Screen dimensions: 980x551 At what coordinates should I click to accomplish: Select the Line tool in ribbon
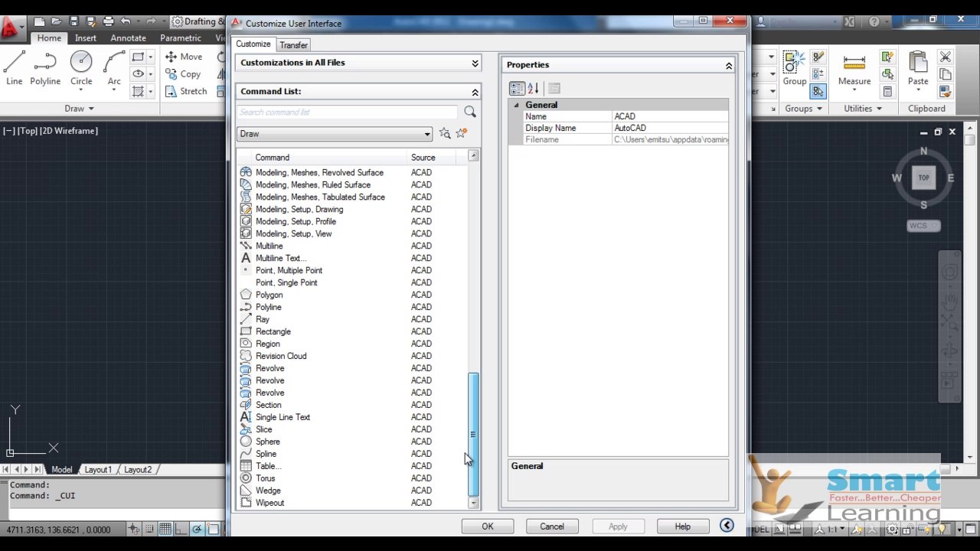[14, 68]
